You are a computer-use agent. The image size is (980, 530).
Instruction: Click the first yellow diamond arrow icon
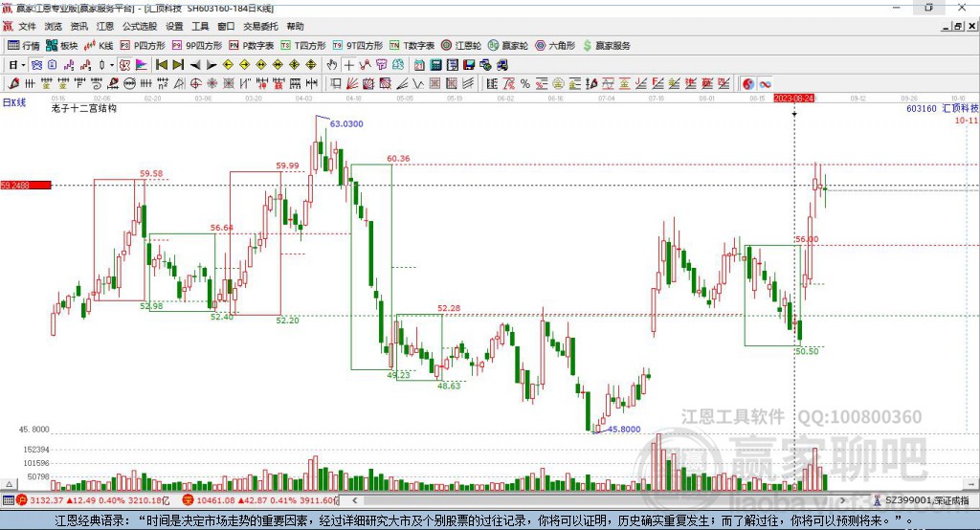228,65
